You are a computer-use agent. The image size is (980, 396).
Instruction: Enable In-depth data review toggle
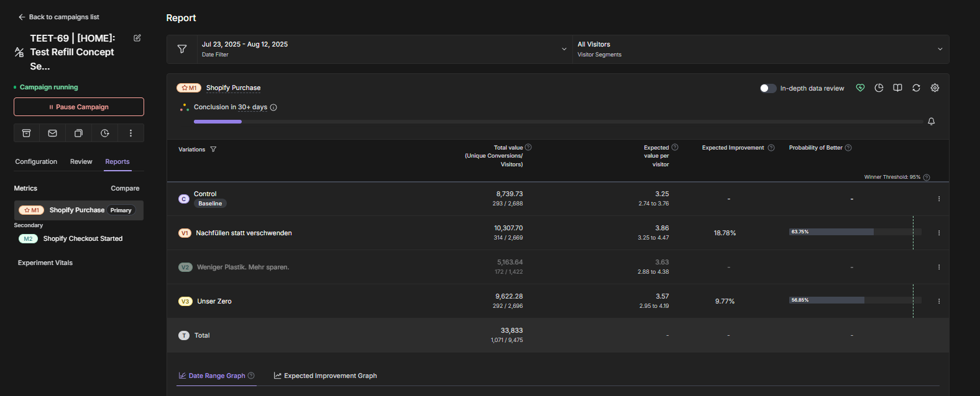coord(768,88)
